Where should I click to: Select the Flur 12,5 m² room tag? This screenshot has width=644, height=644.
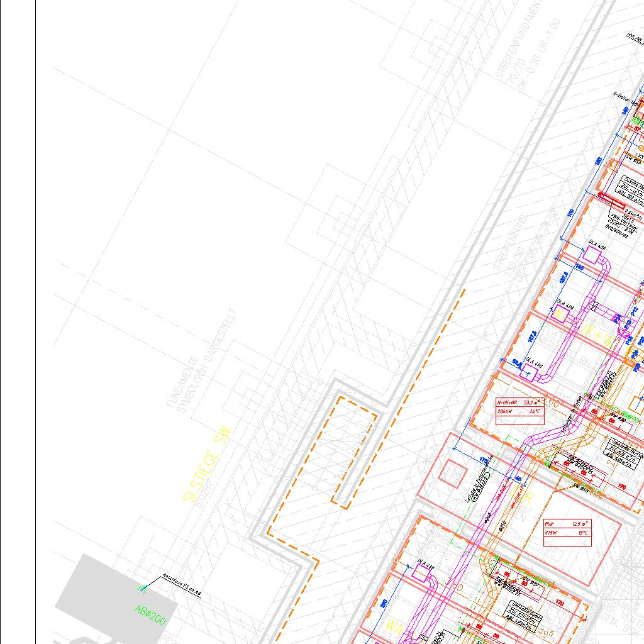coord(567,523)
